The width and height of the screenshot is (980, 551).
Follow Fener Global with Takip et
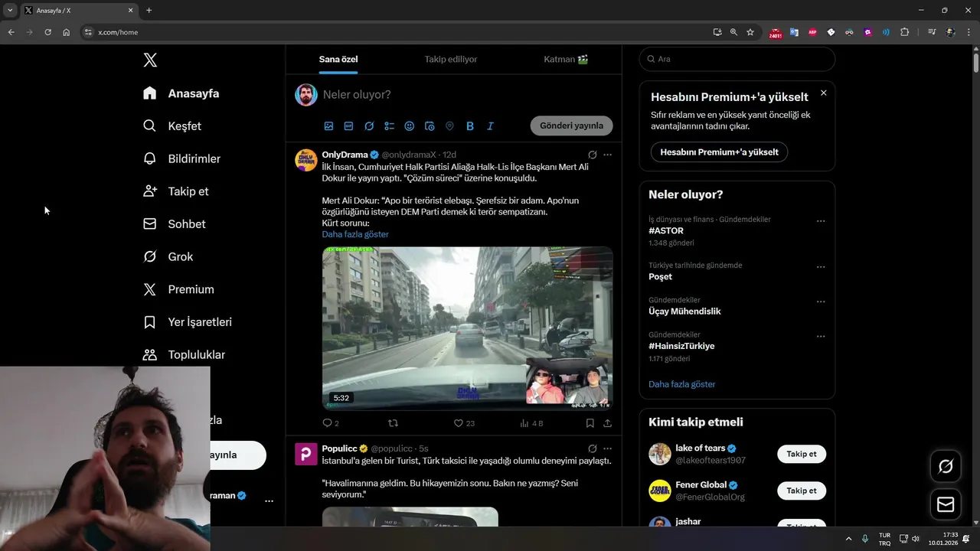point(802,491)
